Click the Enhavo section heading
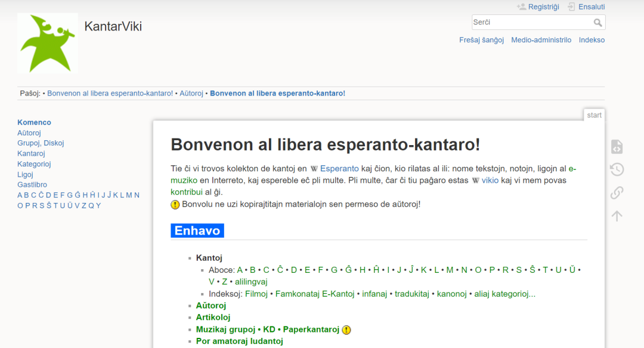Image resolution: width=644 pixels, height=348 pixels. [x=197, y=230]
